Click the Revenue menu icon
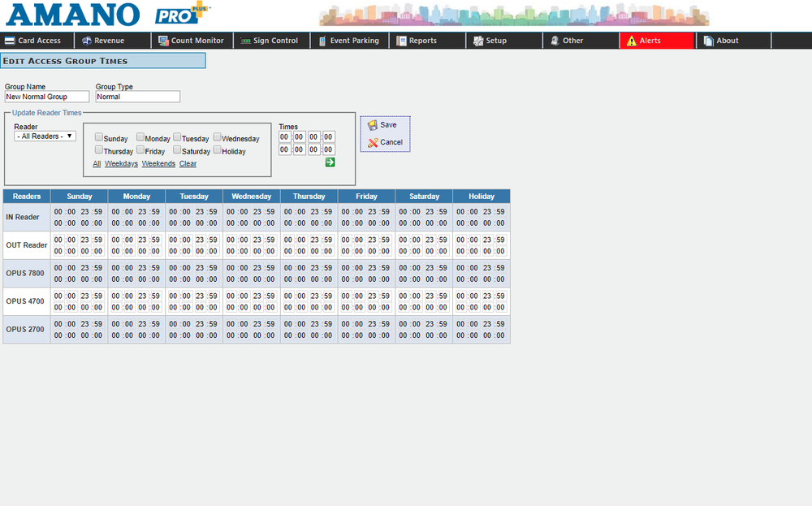The image size is (812, 506). coord(87,41)
